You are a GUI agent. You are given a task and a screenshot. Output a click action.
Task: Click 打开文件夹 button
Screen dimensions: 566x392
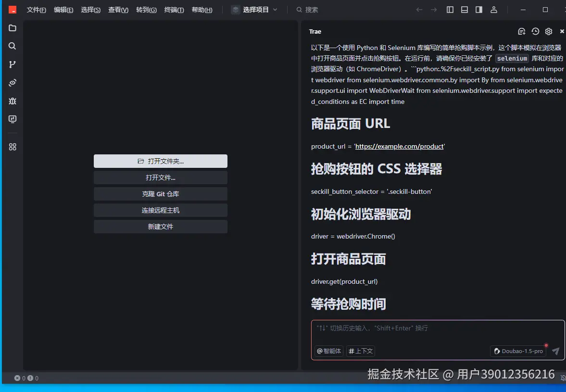pos(161,161)
